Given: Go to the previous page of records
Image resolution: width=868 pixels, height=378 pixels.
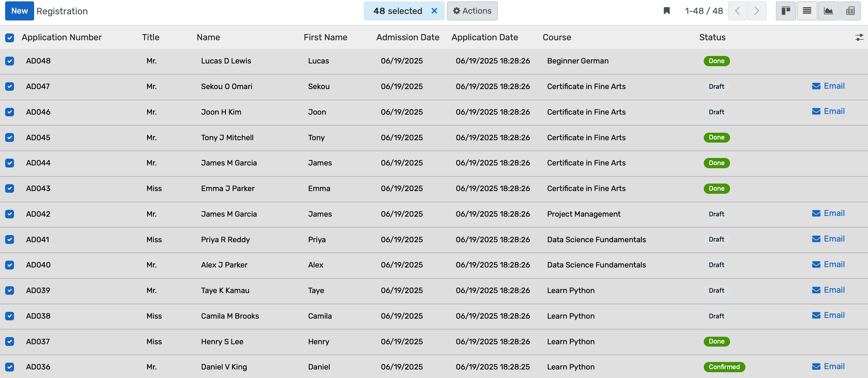Looking at the screenshot, I should click(738, 11).
